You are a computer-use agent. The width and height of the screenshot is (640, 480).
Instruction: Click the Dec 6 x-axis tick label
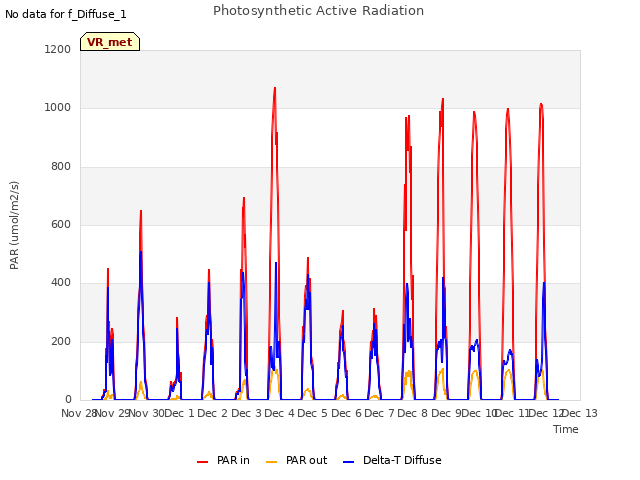(346, 413)
